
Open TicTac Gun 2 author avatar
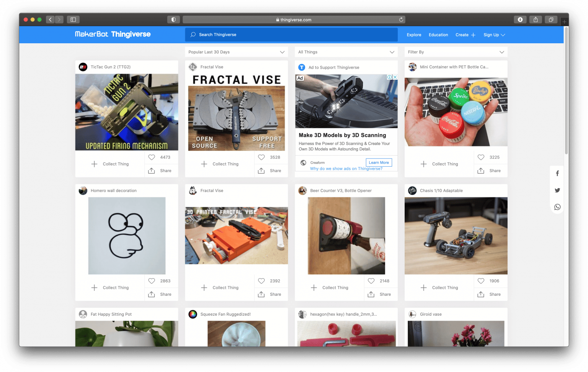[x=83, y=67]
